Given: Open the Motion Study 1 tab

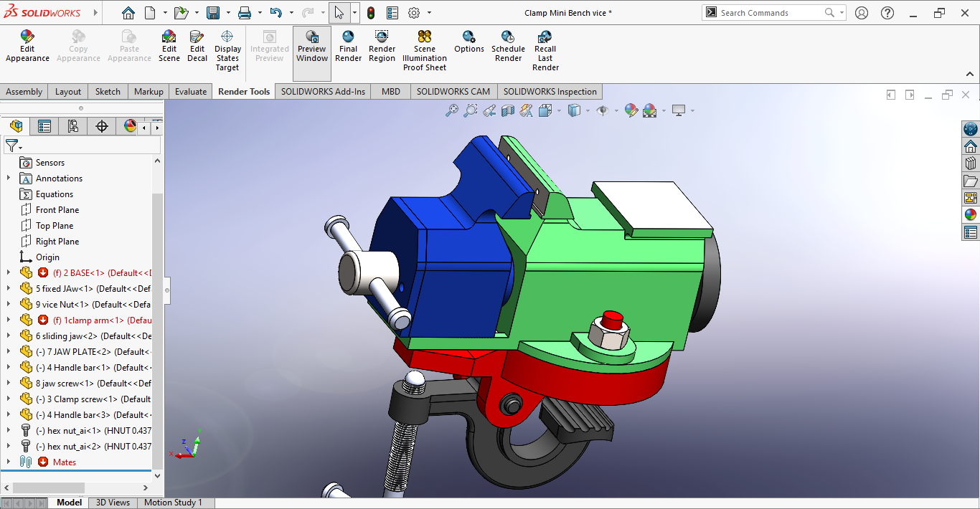Looking at the screenshot, I should click(x=173, y=503).
